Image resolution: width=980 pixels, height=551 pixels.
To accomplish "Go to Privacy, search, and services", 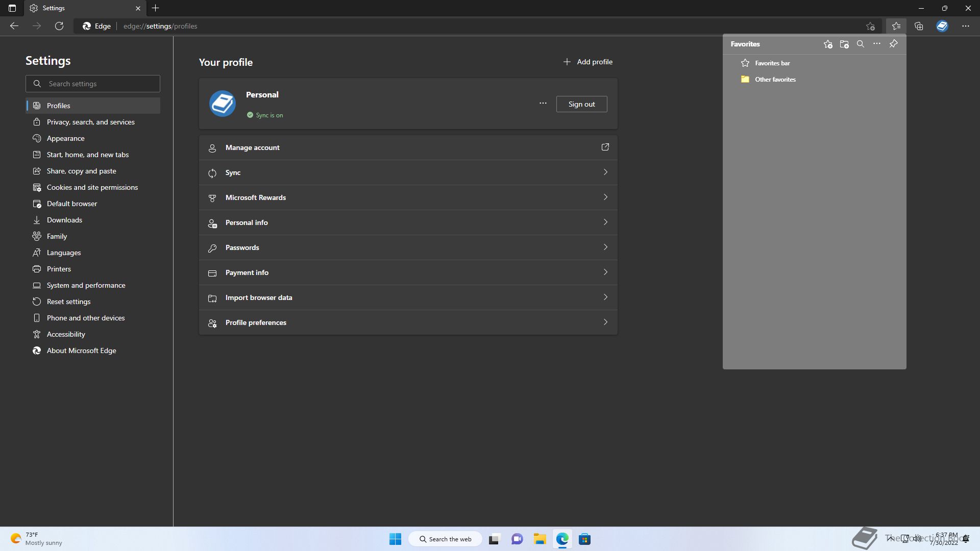I will (x=91, y=122).
